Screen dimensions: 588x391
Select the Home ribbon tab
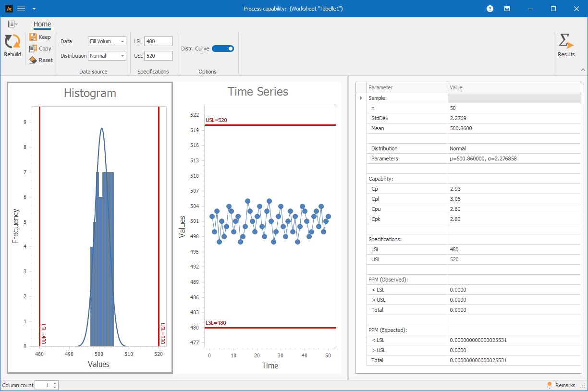point(42,24)
